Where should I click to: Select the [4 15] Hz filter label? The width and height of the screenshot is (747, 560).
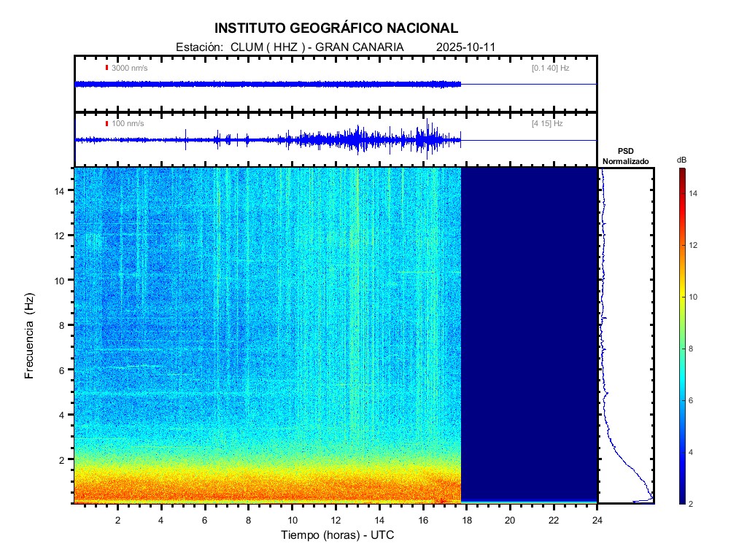[x=547, y=124]
